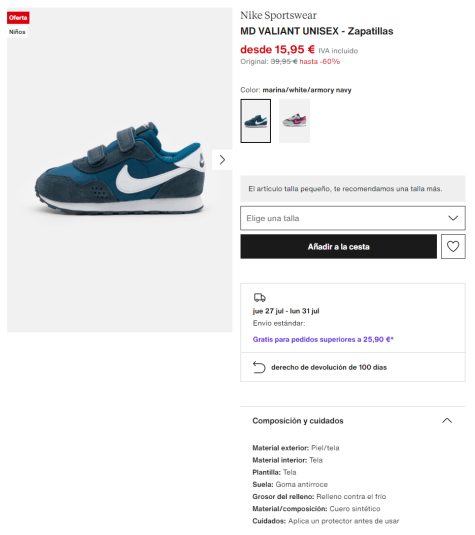This screenshot has height=535, width=475.
Task: Add product to wishlist with heart icon
Action: 453,246
